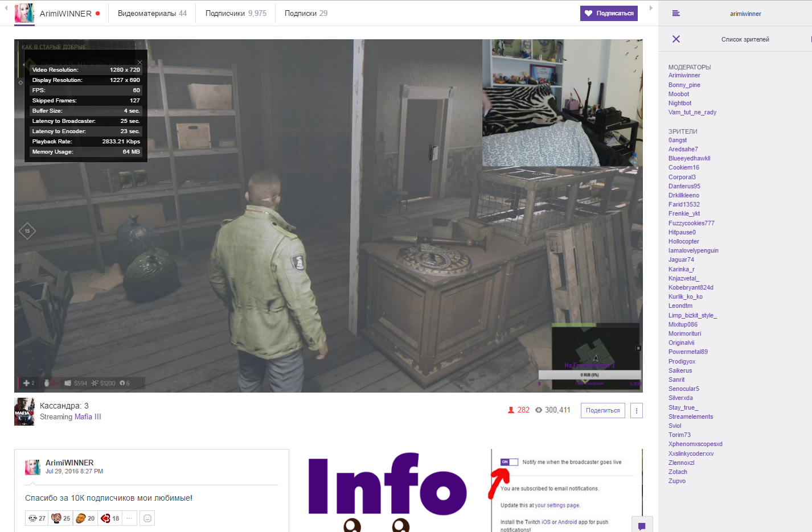
Task: Select viewer Blueeyedhawkll
Action: point(690,158)
